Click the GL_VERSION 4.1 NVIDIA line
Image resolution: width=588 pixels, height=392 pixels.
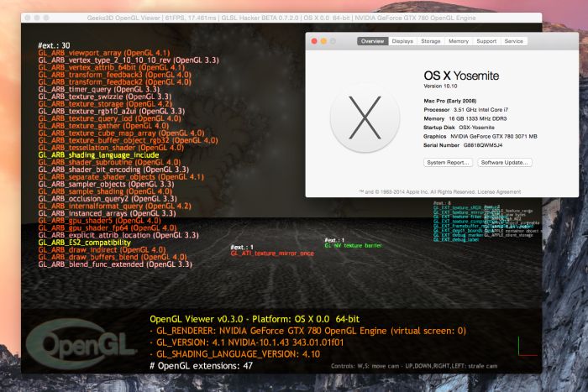pos(247,342)
